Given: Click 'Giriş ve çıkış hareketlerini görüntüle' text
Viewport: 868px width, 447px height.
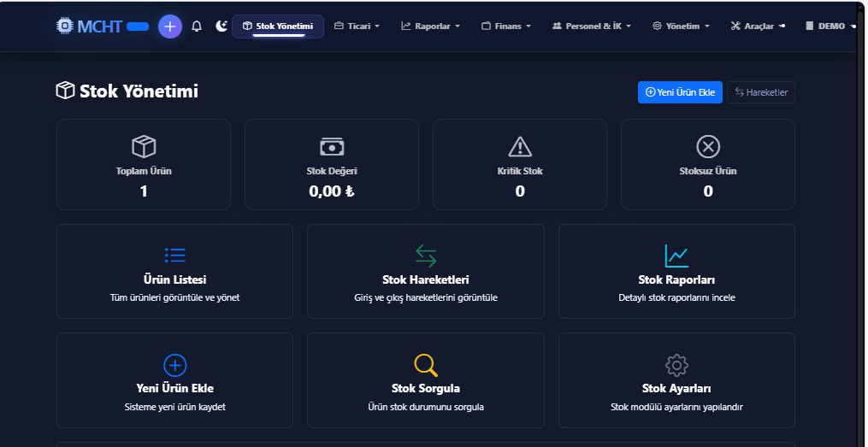Looking at the screenshot, I should click(426, 297).
